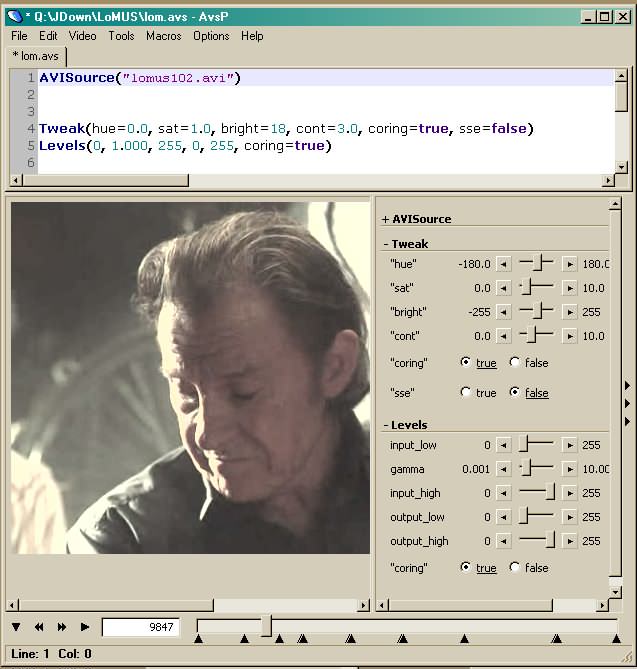
Task: Click the script editor scroll-up arrow
Action: tap(621, 76)
